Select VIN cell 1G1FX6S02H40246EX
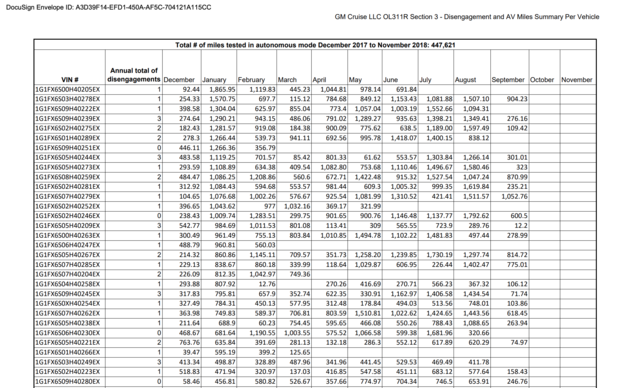The image size is (630, 388). [68, 216]
